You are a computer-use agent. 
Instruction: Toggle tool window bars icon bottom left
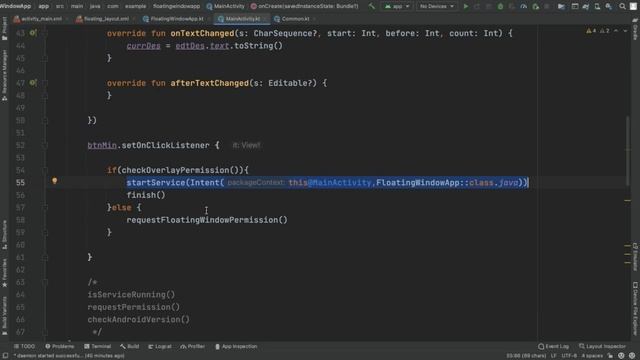click(5, 356)
